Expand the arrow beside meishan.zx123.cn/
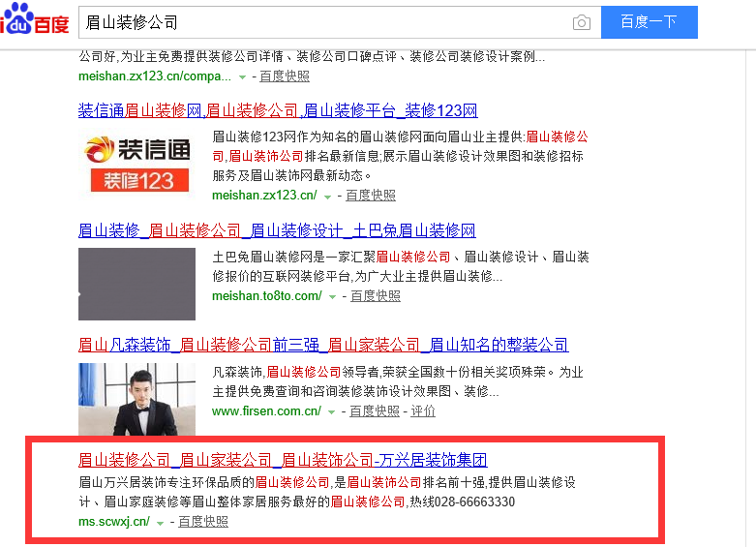Viewport: 756px width, 547px height. click(328, 197)
